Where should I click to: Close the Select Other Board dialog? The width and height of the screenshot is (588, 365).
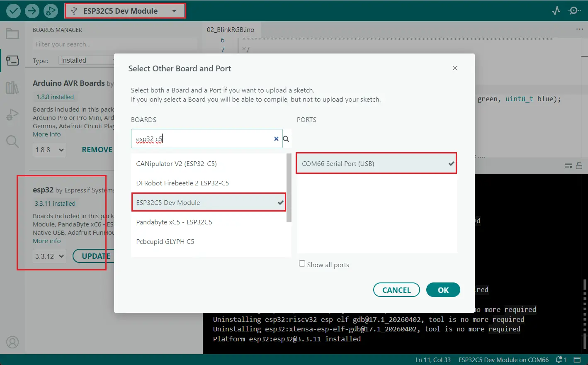[x=455, y=68]
